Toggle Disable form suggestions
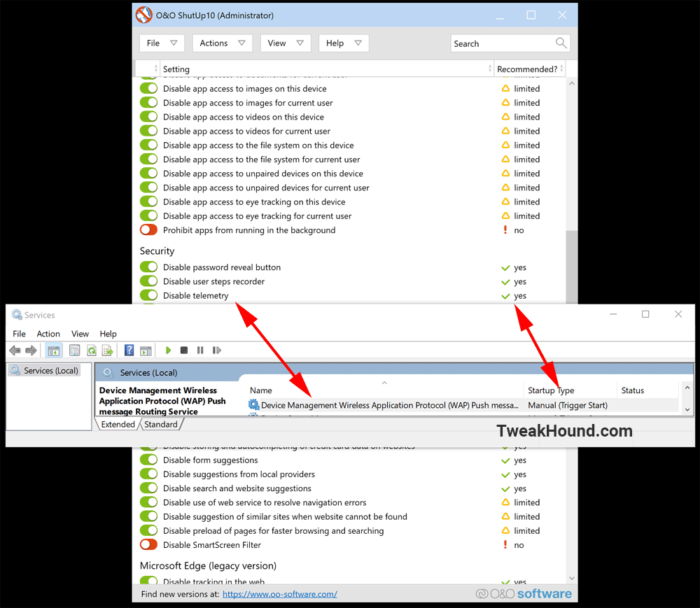Image resolution: width=700 pixels, height=608 pixels. (x=148, y=460)
